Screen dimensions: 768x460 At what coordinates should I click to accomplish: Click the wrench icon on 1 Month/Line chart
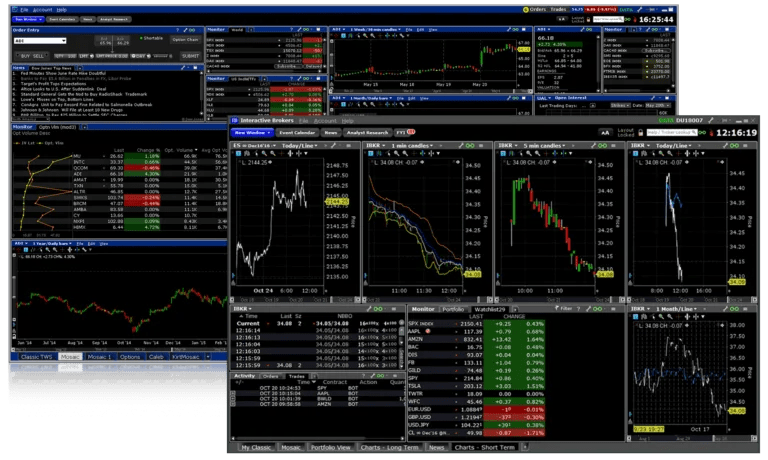point(725,309)
